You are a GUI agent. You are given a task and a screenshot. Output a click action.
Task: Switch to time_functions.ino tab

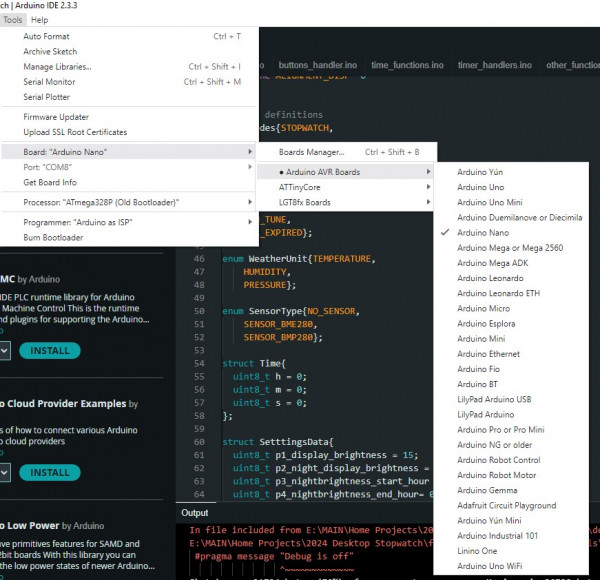point(407,65)
